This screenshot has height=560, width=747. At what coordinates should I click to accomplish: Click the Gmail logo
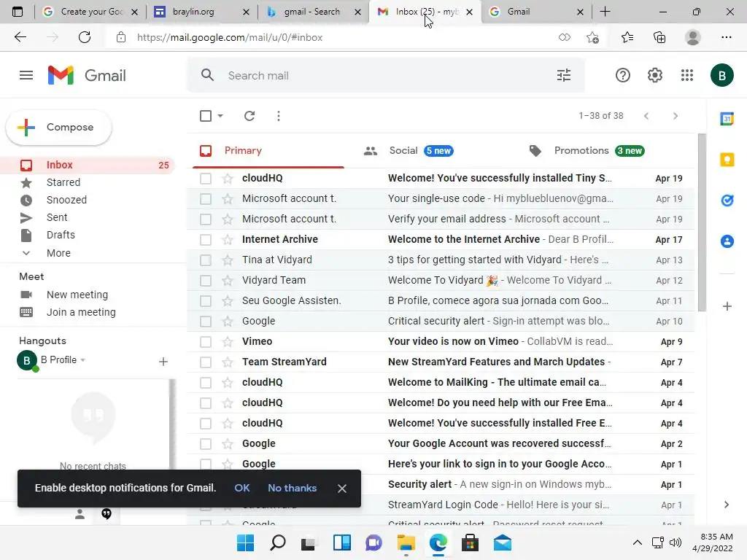coord(87,75)
